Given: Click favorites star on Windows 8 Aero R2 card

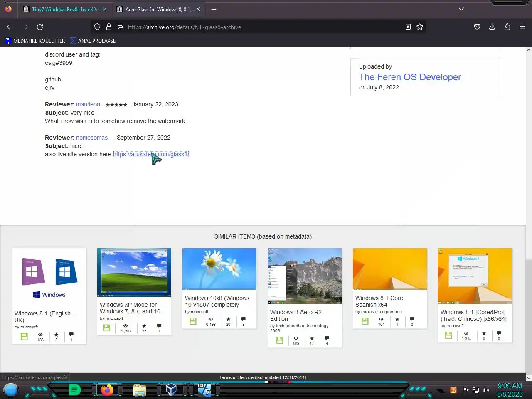Looking at the screenshot, I should pyautogui.click(x=312, y=338).
